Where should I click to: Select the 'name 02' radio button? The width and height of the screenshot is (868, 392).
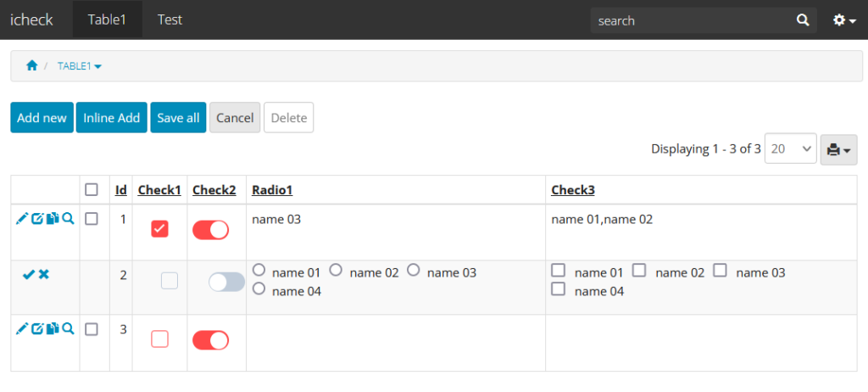[x=336, y=270]
